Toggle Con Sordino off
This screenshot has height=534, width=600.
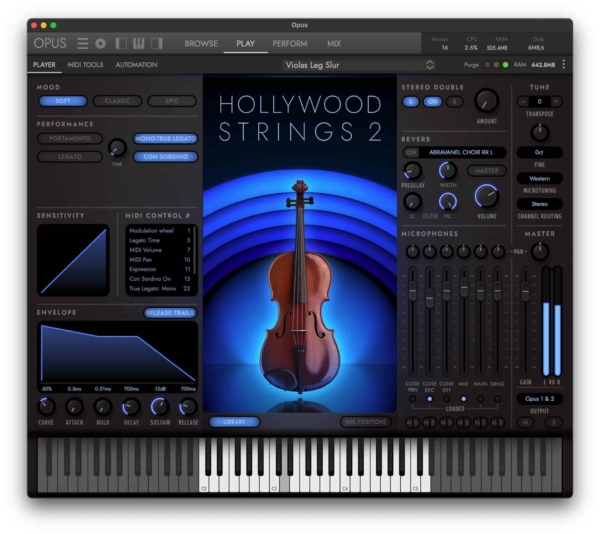[x=166, y=156]
